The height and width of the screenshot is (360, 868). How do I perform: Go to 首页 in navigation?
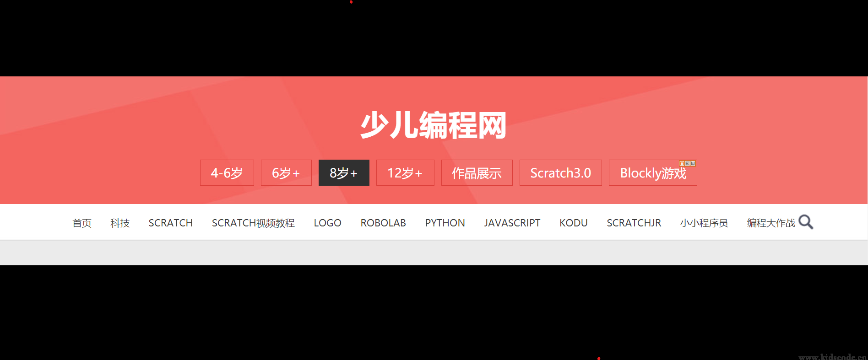(x=82, y=223)
